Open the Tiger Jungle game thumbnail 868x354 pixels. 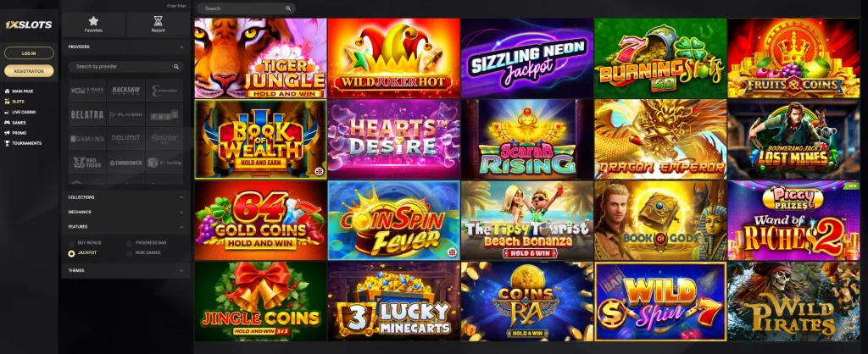coord(260,58)
